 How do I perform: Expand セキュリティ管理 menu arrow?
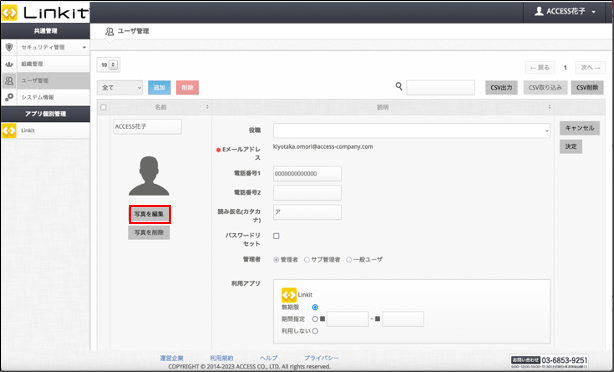pyautogui.click(x=84, y=48)
